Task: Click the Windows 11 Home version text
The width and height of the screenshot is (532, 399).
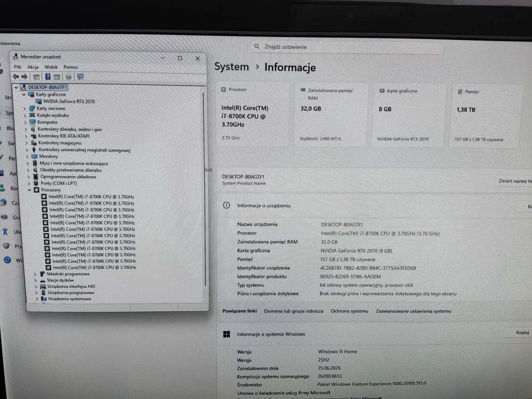Action: coord(338,352)
